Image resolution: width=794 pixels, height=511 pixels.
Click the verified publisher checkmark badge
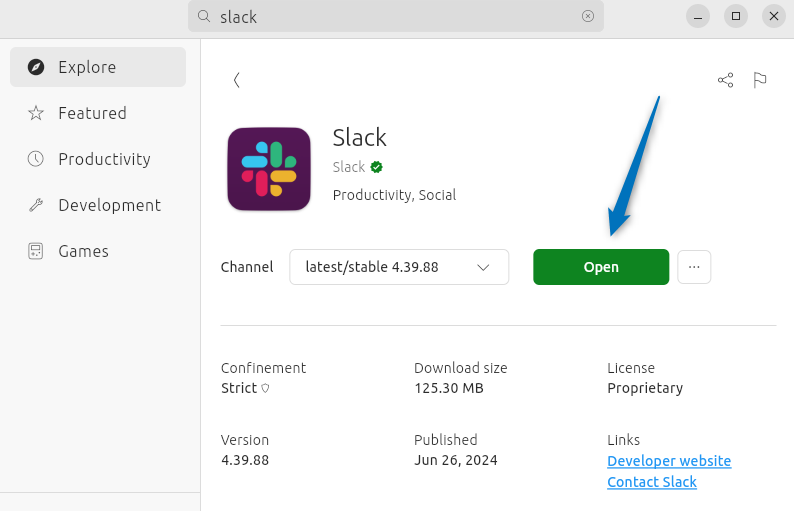(x=377, y=167)
